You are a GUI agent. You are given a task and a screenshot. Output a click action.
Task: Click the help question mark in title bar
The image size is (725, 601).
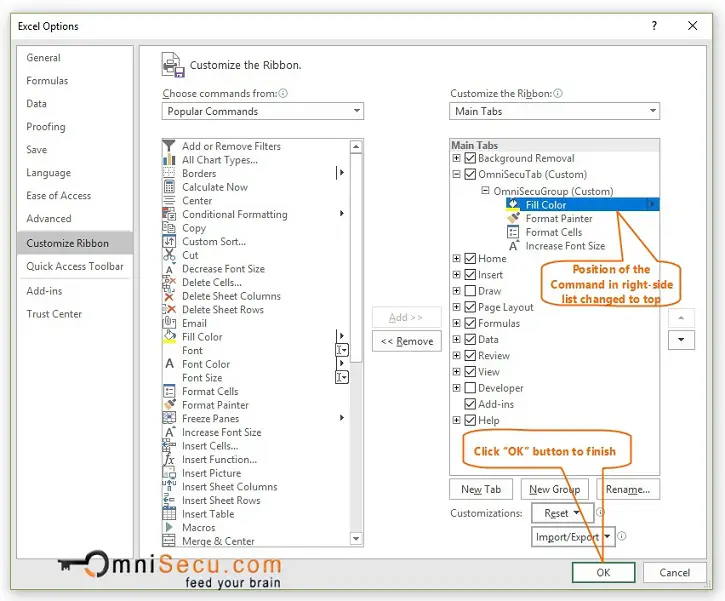pyautogui.click(x=654, y=25)
